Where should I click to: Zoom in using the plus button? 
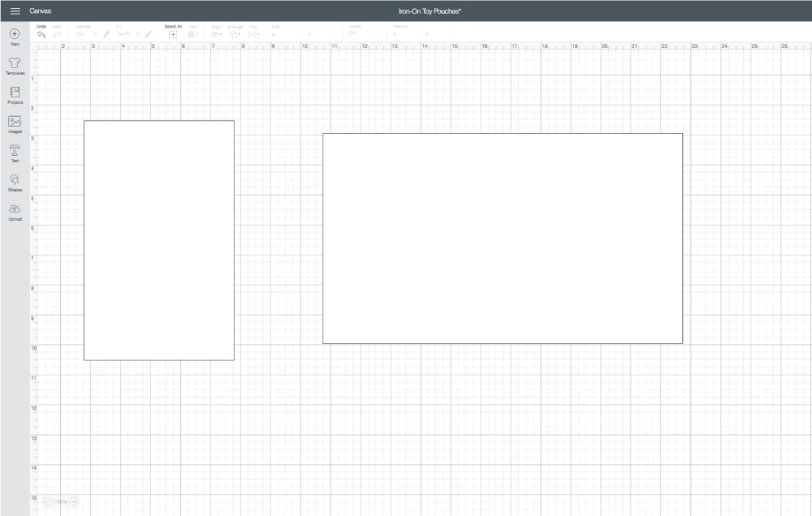pos(74,501)
